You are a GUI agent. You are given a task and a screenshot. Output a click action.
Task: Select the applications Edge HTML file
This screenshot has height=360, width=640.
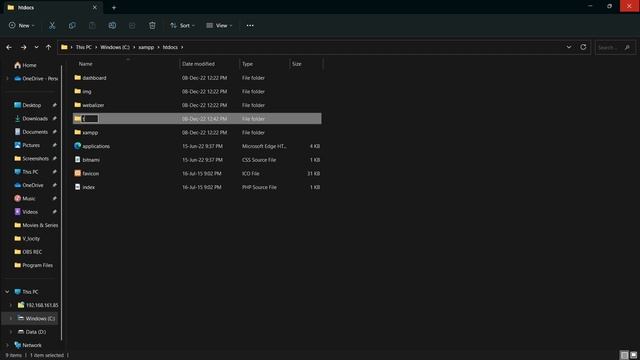pyautogui.click(x=197, y=146)
